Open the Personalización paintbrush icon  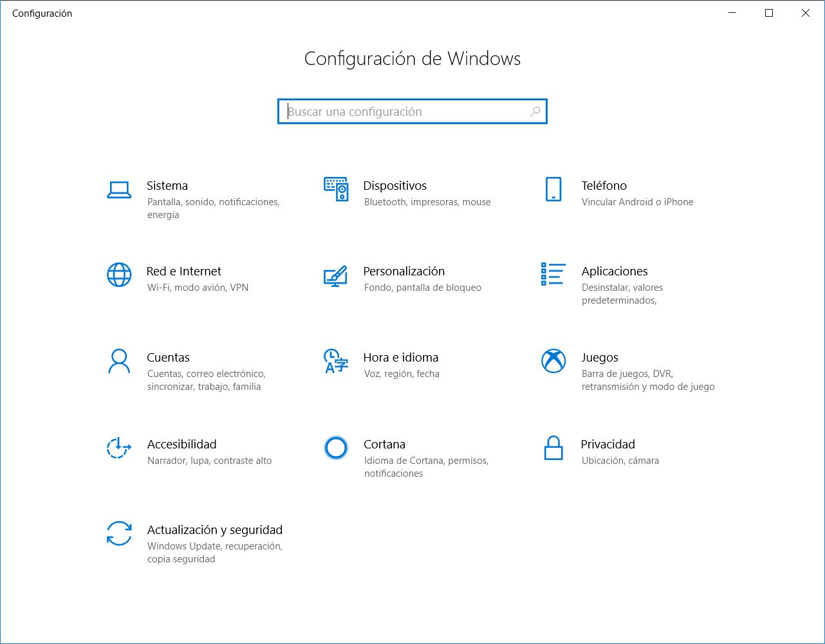pos(335,276)
